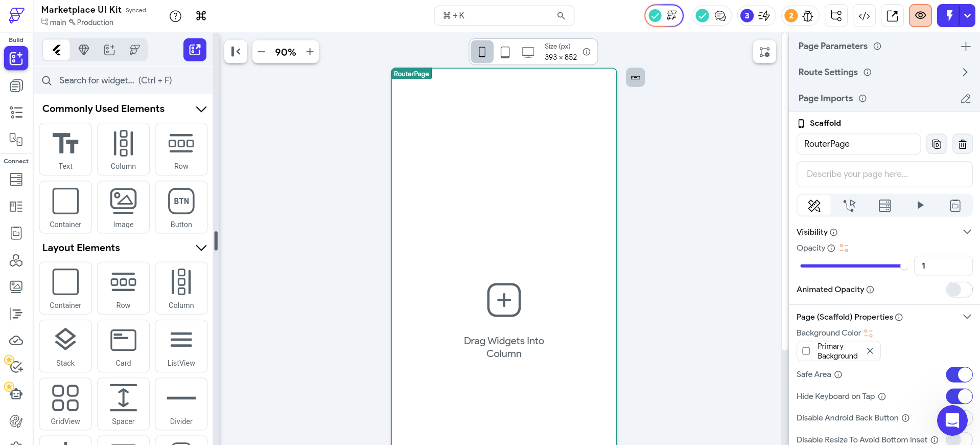Select the Flutter widgets palette tab

(x=57, y=50)
